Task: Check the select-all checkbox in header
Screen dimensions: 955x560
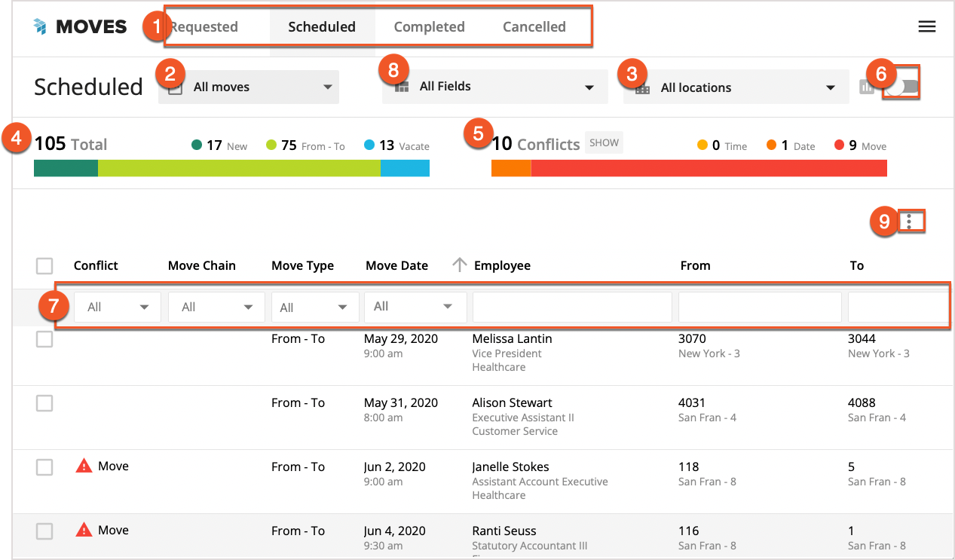Action: [x=44, y=266]
